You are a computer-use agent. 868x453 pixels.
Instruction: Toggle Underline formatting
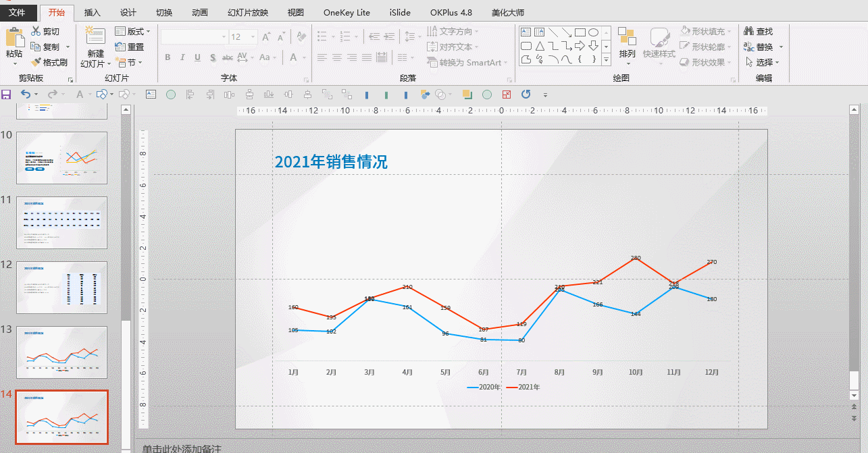[x=197, y=57]
